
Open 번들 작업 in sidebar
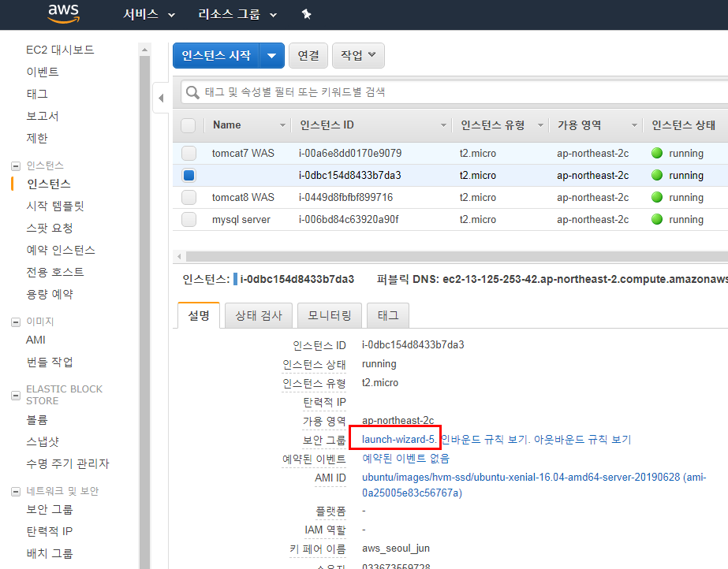point(49,363)
